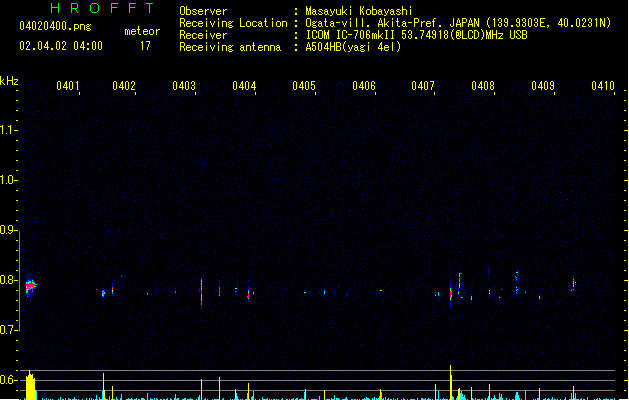Click the tallest yellow peak after 0407
629x400 pixels.
click(x=450, y=382)
